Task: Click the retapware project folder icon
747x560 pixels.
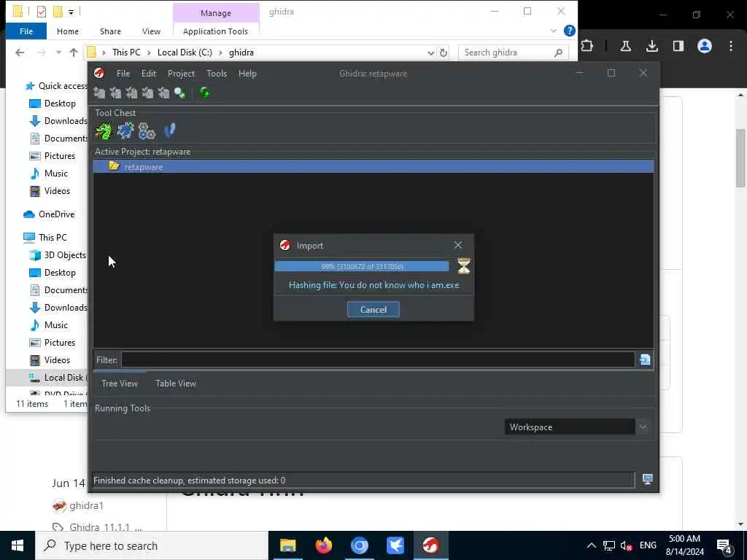Action: (x=114, y=166)
